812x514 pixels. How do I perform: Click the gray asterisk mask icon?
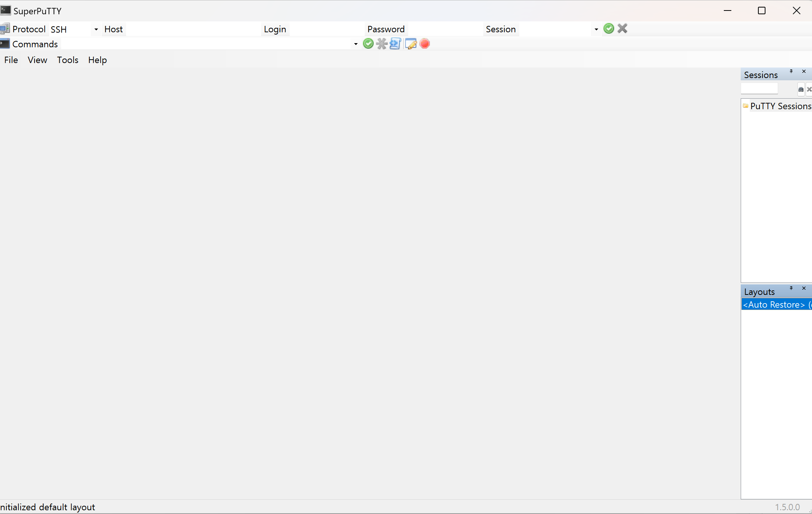[x=382, y=44]
